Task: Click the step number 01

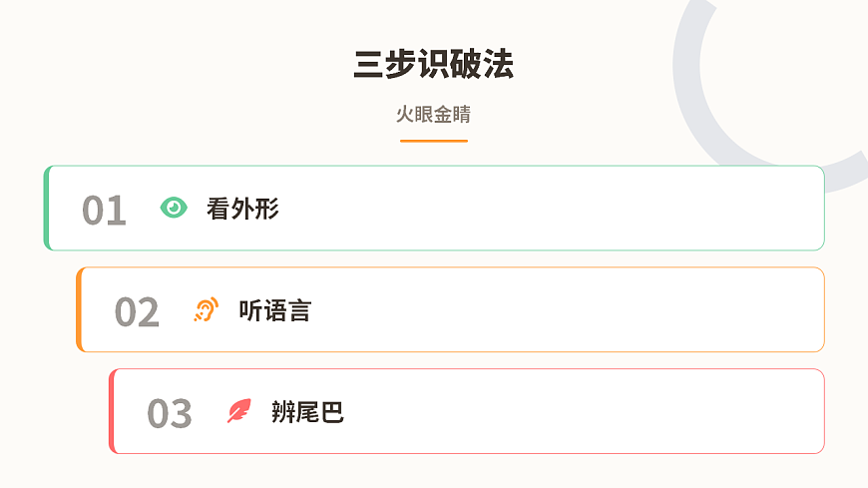Action: coord(104,211)
